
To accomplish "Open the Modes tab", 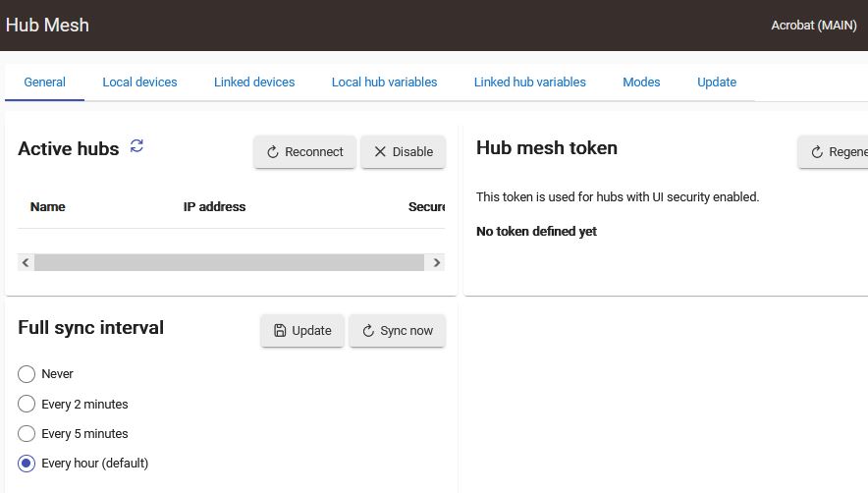I will (x=641, y=82).
